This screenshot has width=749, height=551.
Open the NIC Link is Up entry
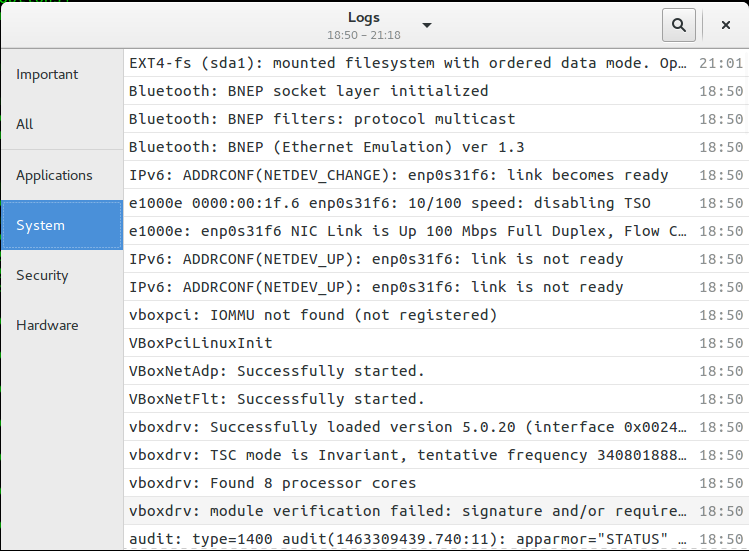(x=408, y=231)
